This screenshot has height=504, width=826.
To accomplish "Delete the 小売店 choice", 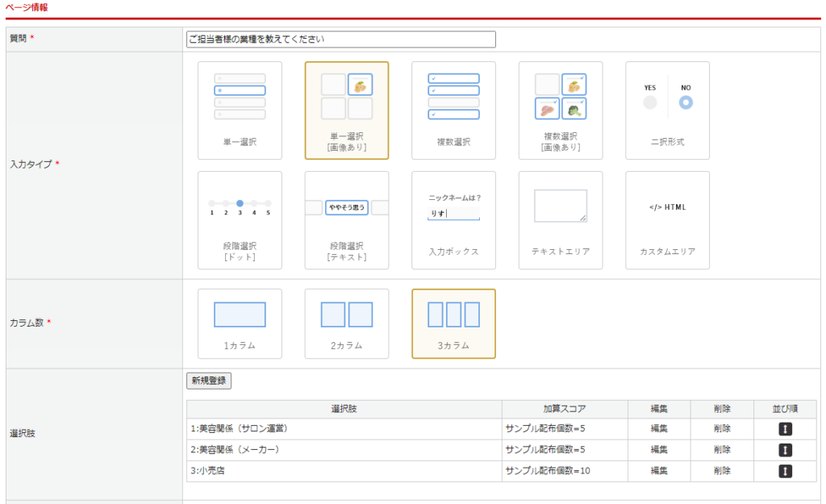I will coord(722,471).
